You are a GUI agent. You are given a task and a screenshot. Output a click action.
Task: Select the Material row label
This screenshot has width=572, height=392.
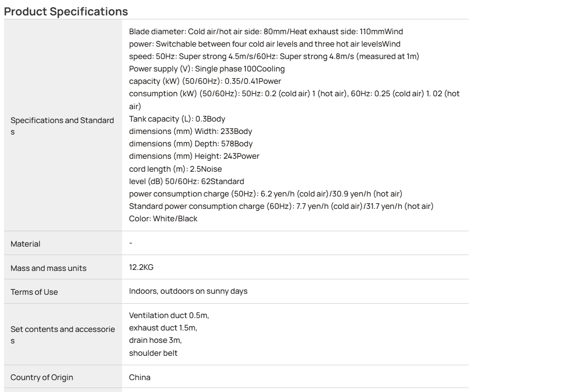[x=25, y=244]
